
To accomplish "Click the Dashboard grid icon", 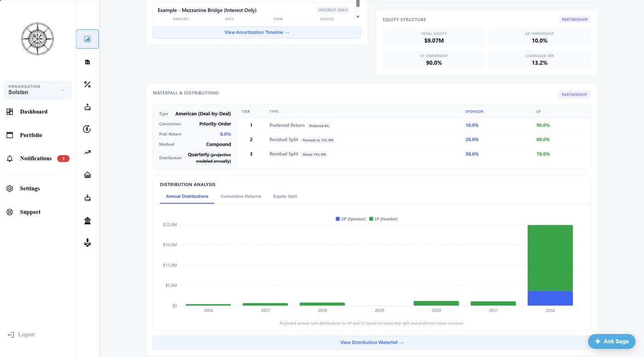I will coord(10,112).
